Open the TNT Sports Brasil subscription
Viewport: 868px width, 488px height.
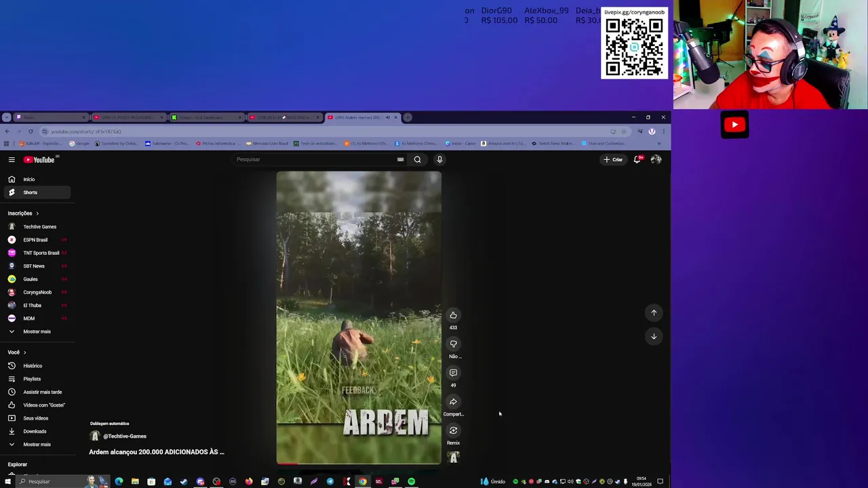pos(37,253)
